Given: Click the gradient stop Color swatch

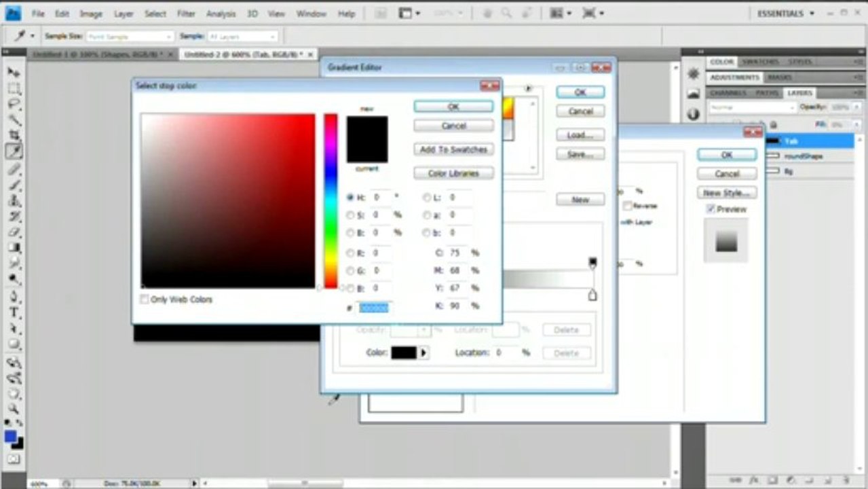Looking at the screenshot, I should 404,353.
